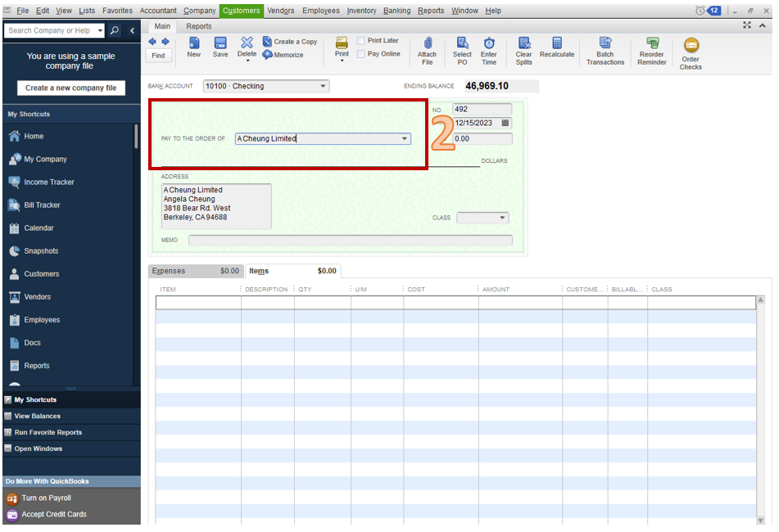Open the Banking menu
The image size is (779, 532).
coord(397,11)
